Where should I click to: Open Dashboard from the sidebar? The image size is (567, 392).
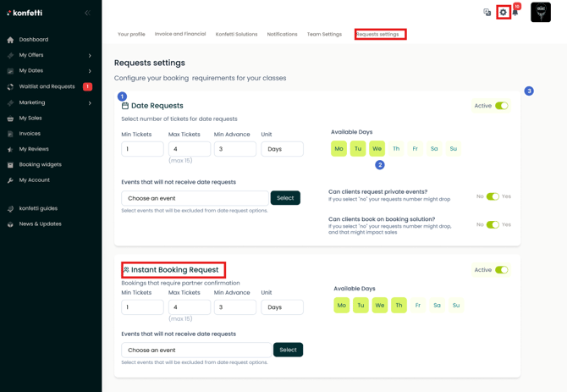34,40
